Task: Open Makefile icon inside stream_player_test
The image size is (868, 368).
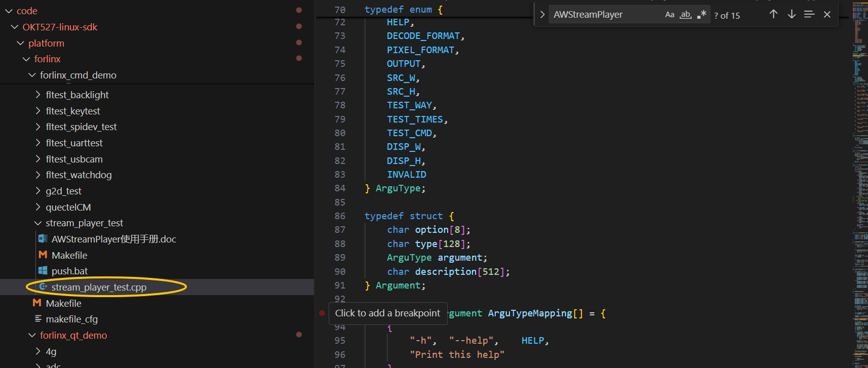Action: pyautogui.click(x=43, y=255)
